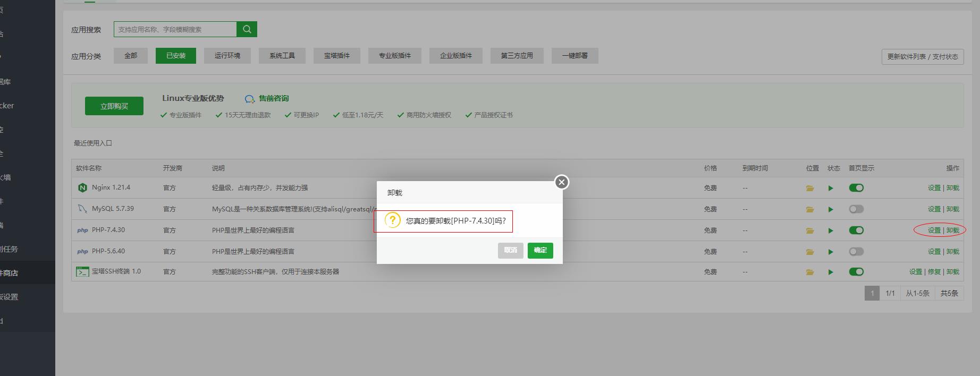Click the software name MySQL 5.7.39
This screenshot has height=376, width=980.
coord(113,209)
